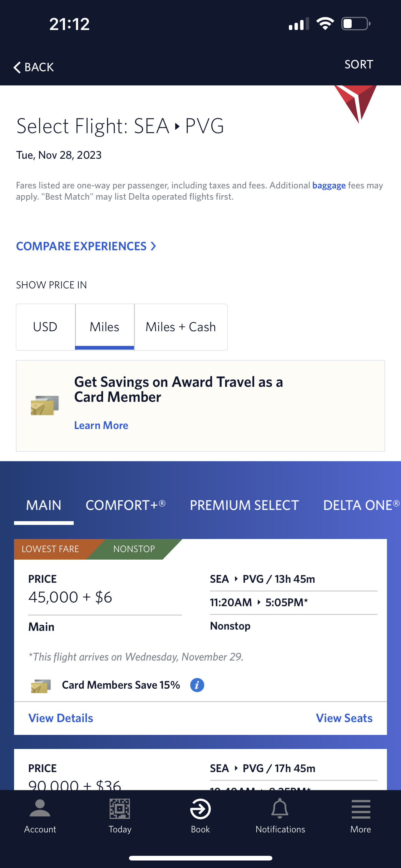Open the Account icon in bottom bar
The image size is (401, 868).
[40, 808]
